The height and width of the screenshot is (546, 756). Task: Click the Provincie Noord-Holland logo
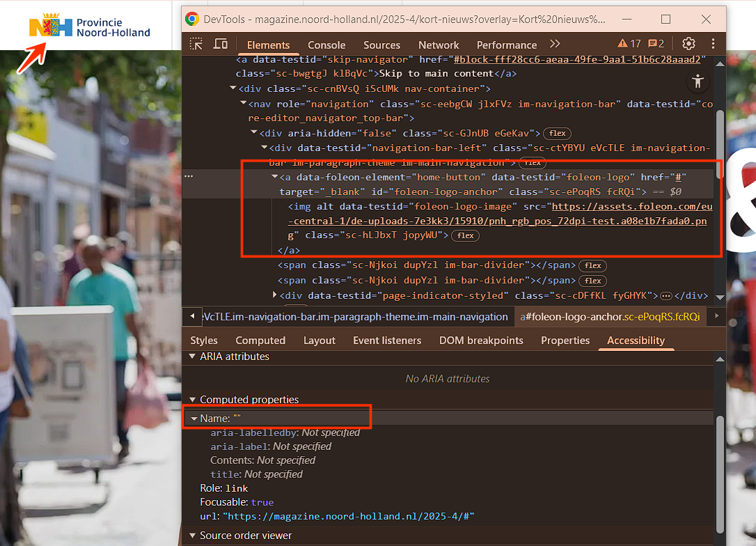tap(89, 27)
